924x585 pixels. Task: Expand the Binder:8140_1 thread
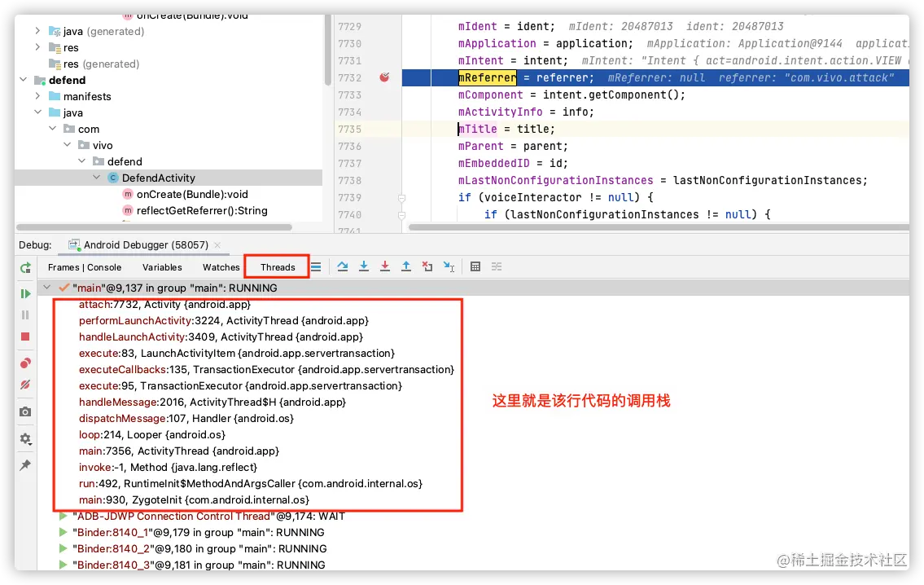tap(63, 532)
